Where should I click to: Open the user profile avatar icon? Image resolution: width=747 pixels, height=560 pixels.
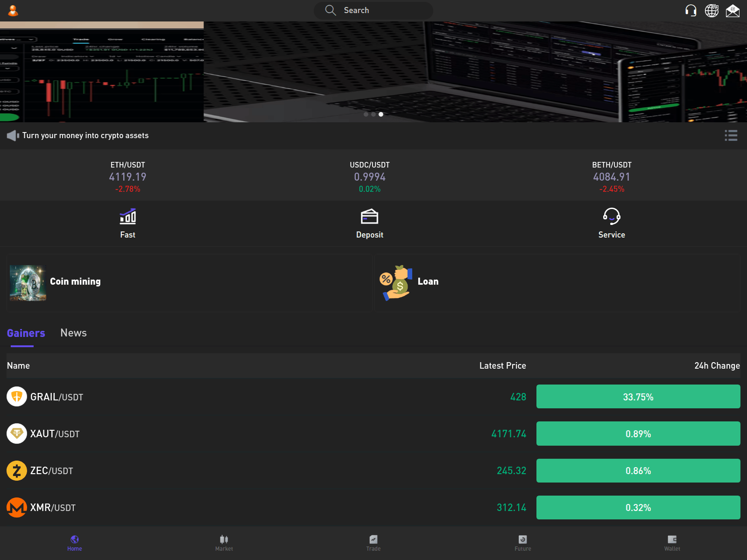tap(13, 10)
